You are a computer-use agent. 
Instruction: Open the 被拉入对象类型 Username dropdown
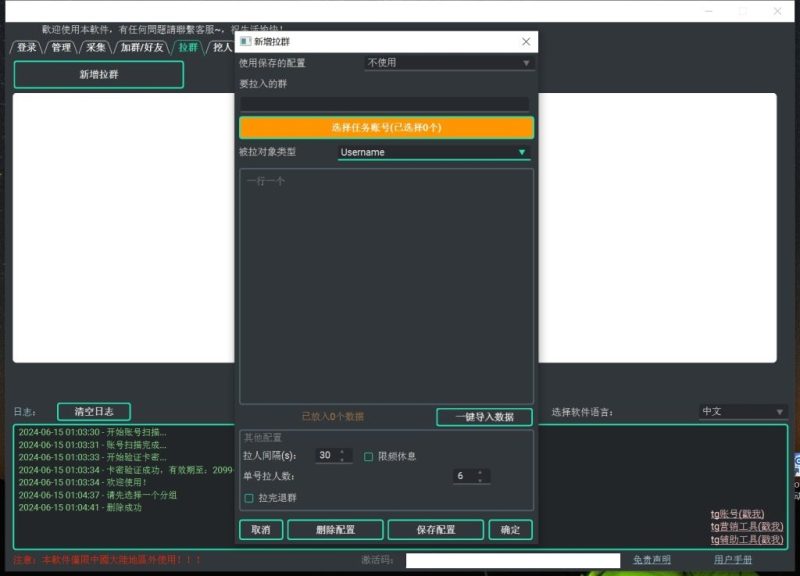point(434,152)
